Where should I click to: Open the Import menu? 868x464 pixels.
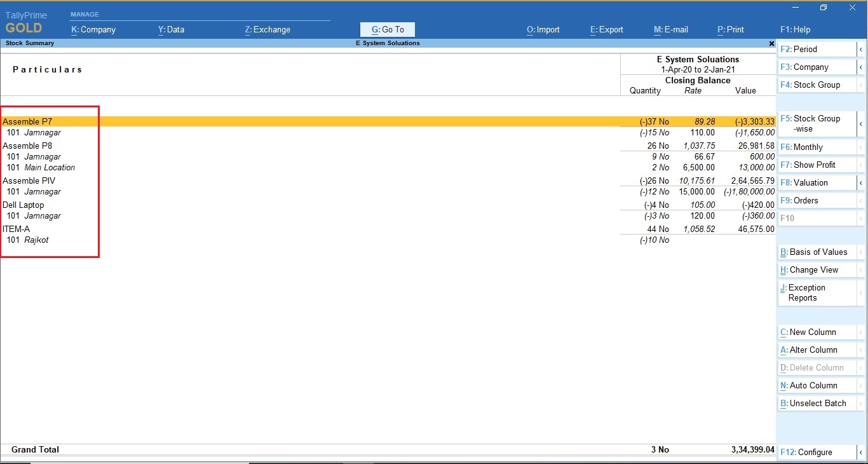coord(543,30)
